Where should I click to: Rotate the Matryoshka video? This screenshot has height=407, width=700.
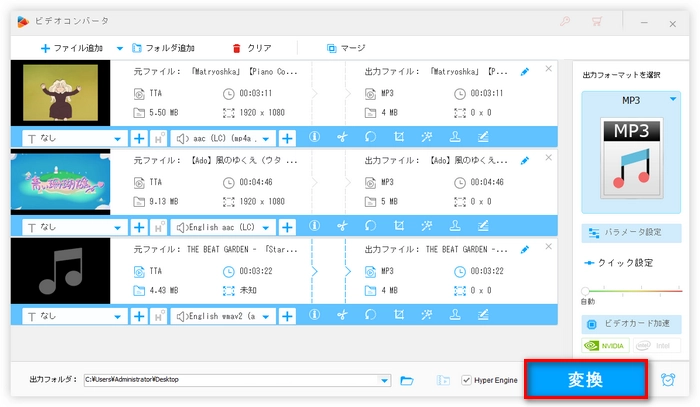pyautogui.click(x=371, y=137)
